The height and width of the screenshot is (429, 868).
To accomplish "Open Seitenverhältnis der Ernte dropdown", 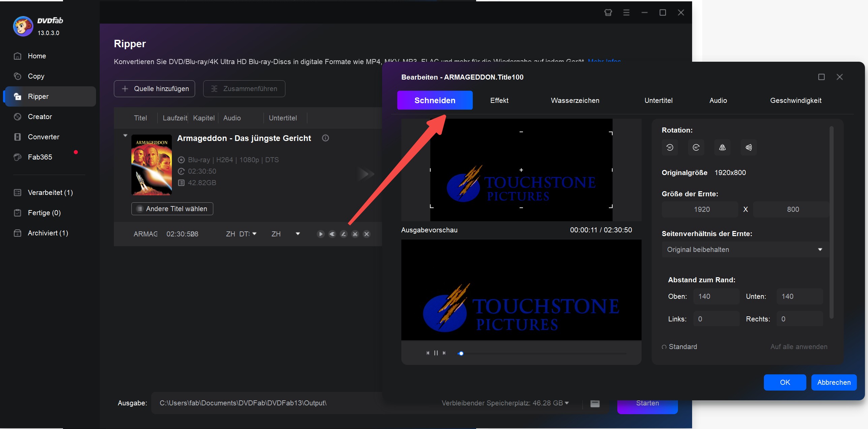I will (745, 250).
